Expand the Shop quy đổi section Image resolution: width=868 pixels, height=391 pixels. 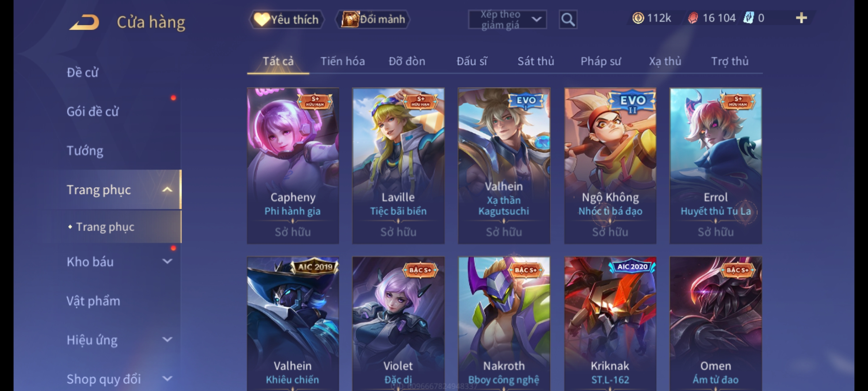[167, 379]
